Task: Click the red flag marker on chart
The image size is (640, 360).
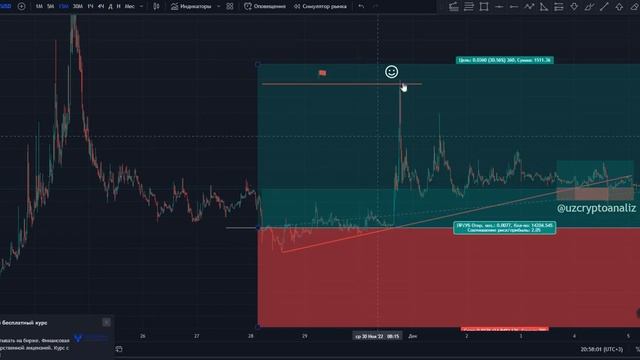Action: 322,73
